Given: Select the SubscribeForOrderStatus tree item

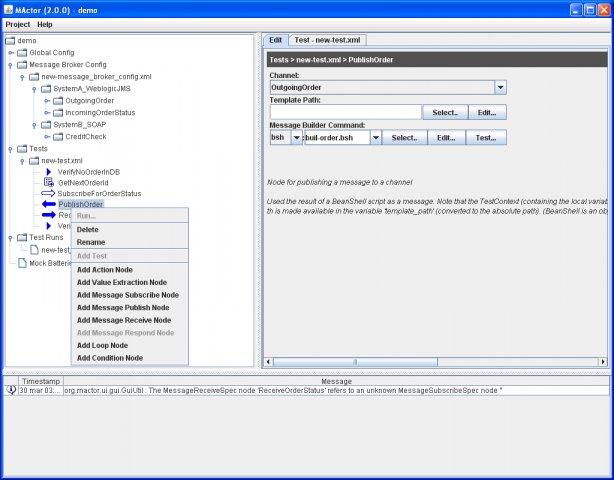Looking at the screenshot, I should [x=99, y=193].
